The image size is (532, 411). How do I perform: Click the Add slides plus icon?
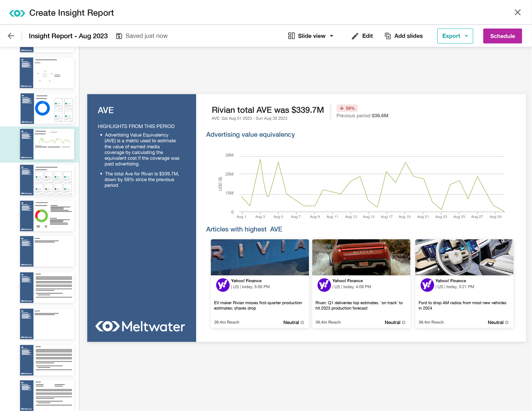click(x=388, y=36)
